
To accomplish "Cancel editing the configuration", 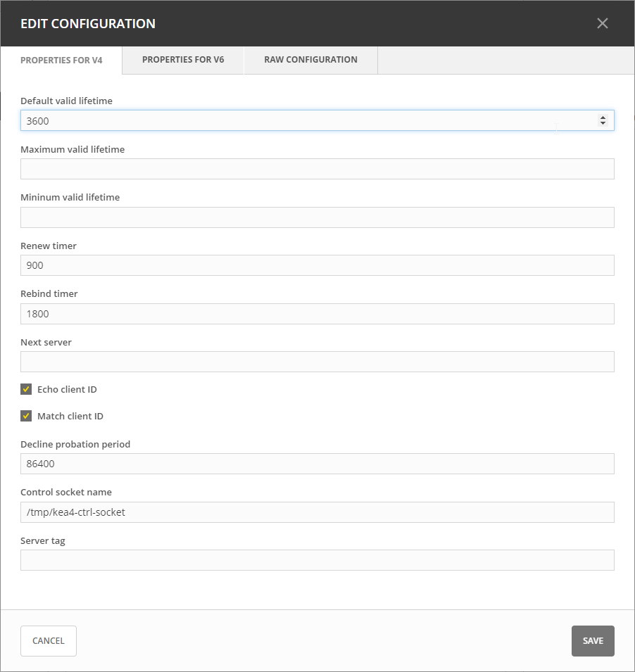I will (x=48, y=640).
